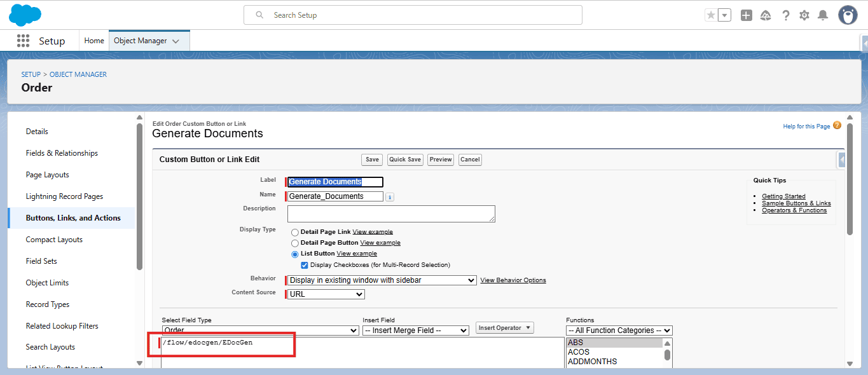The image size is (868, 375).
Task: Expand the Object Manager tab chevron
Action: coord(176,41)
